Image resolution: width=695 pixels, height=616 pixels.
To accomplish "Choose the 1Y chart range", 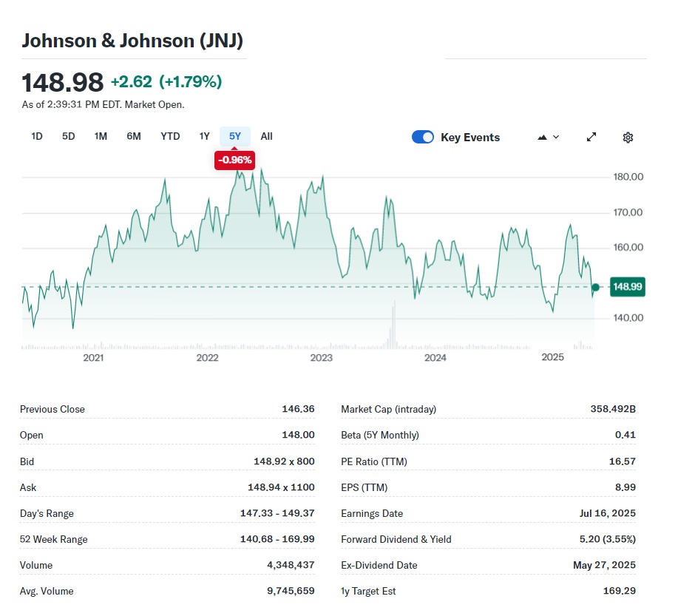I will tap(204, 137).
